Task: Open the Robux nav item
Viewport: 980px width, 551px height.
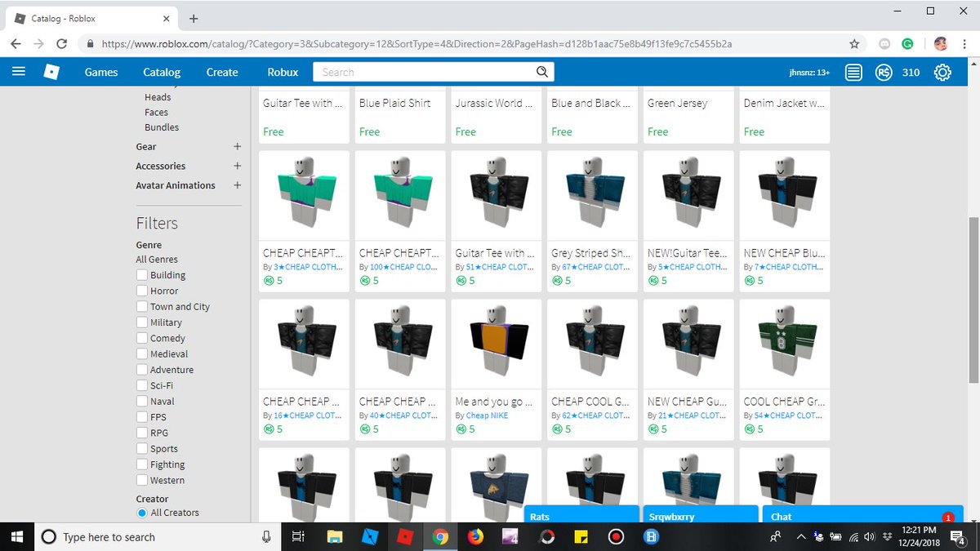Action: (x=283, y=72)
